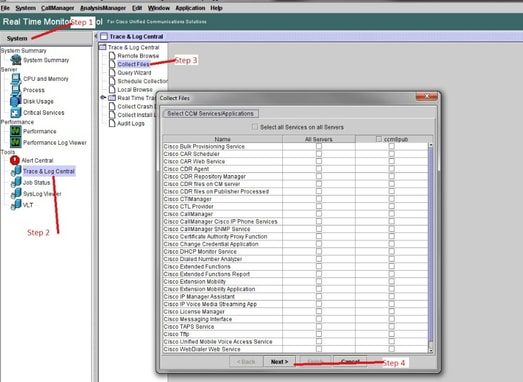Click the CPU and Memory icon
Image resolution: width=523 pixels, height=382 pixels.
16,79
